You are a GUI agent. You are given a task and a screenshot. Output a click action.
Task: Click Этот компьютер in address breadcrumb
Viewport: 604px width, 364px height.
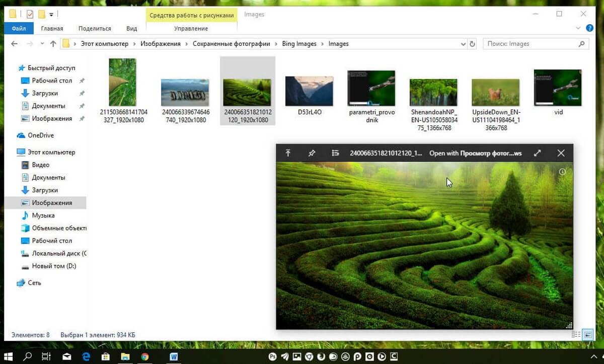(x=104, y=44)
